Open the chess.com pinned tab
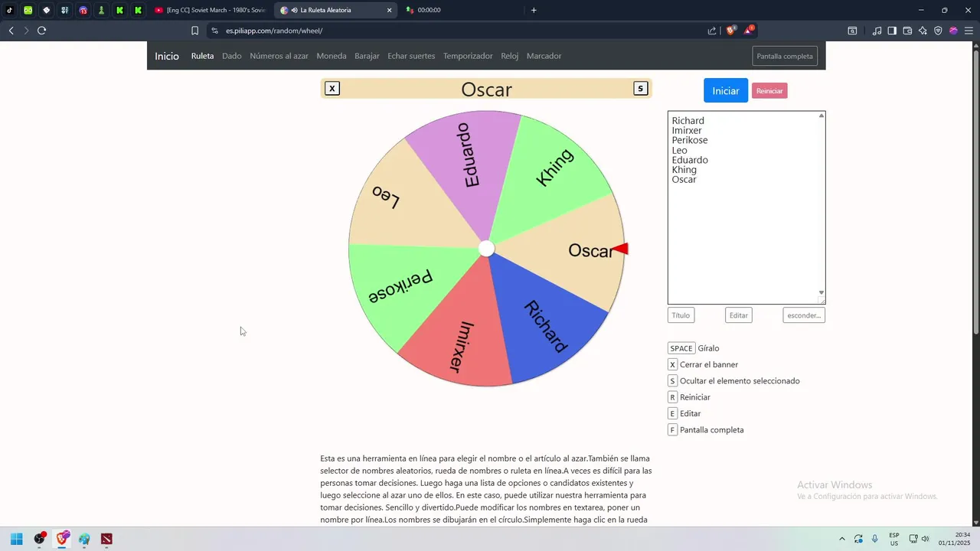Image resolution: width=980 pixels, height=551 pixels. pyautogui.click(x=102, y=10)
